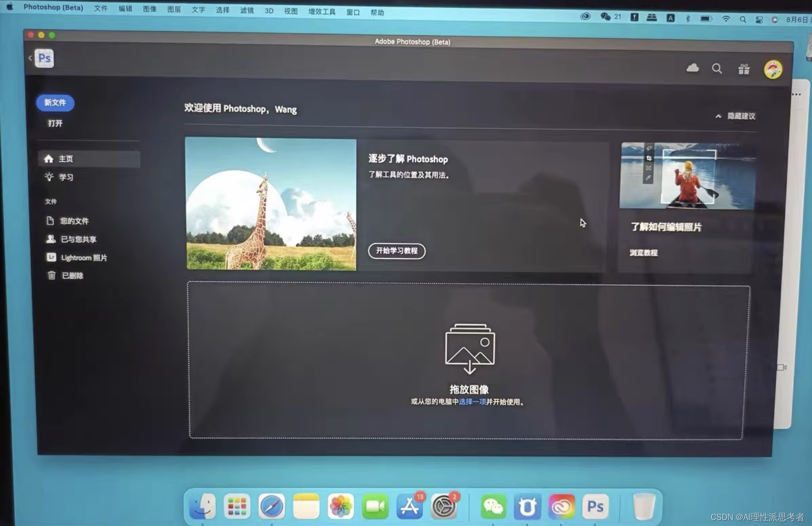This screenshot has height=526, width=812.
Task: Open the 增效工具 menu
Action: pos(322,12)
